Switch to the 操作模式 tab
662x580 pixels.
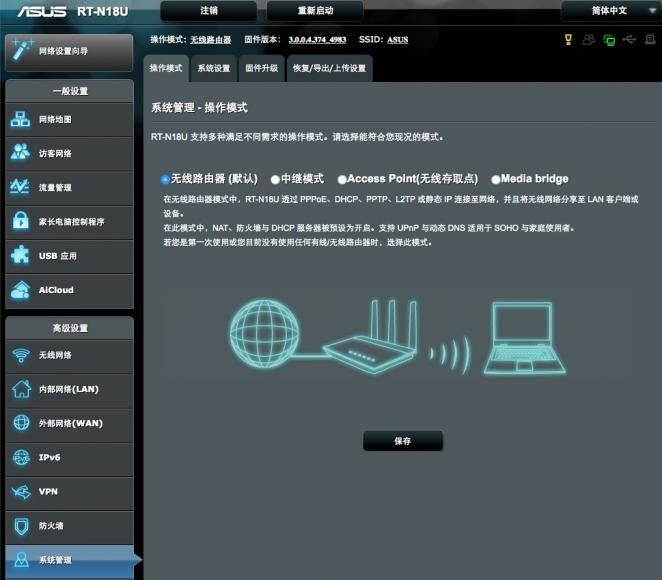(x=166, y=68)
